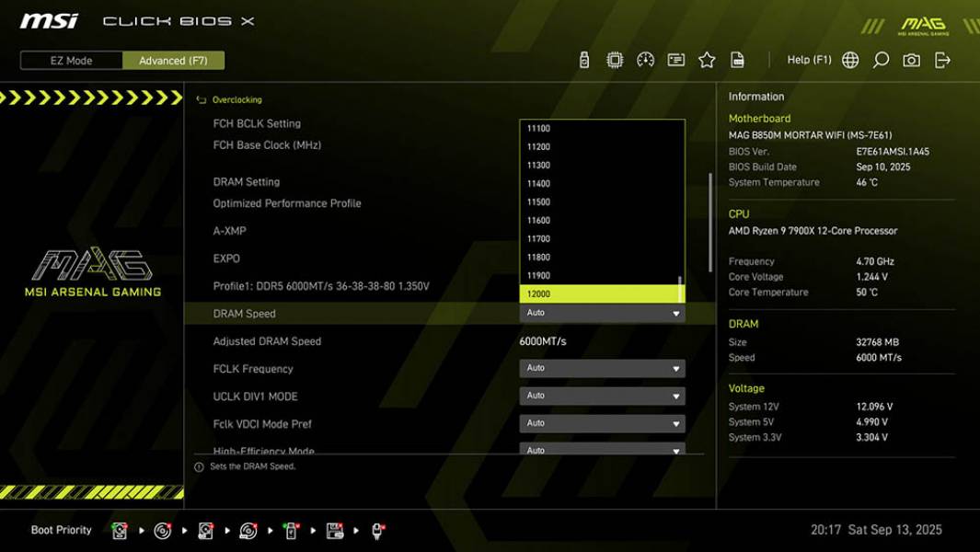Open the FCLK Frequency dropdown
Viewport: 980px width, 552px height.
(602, 368)
